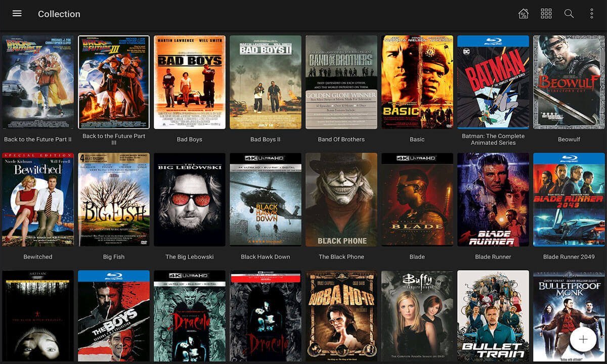Open The Boys Blu-ray cover
607x364 pixels.
pos(114,315)
